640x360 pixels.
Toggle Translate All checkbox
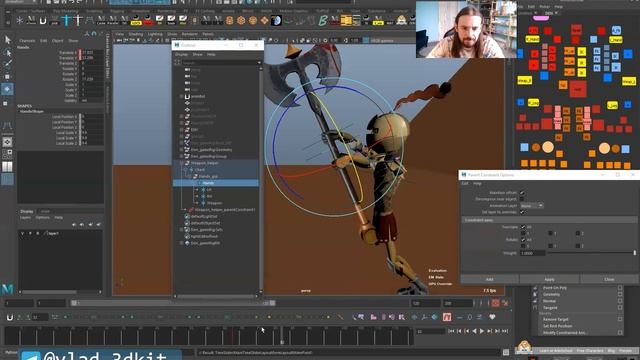pos(523,227)
